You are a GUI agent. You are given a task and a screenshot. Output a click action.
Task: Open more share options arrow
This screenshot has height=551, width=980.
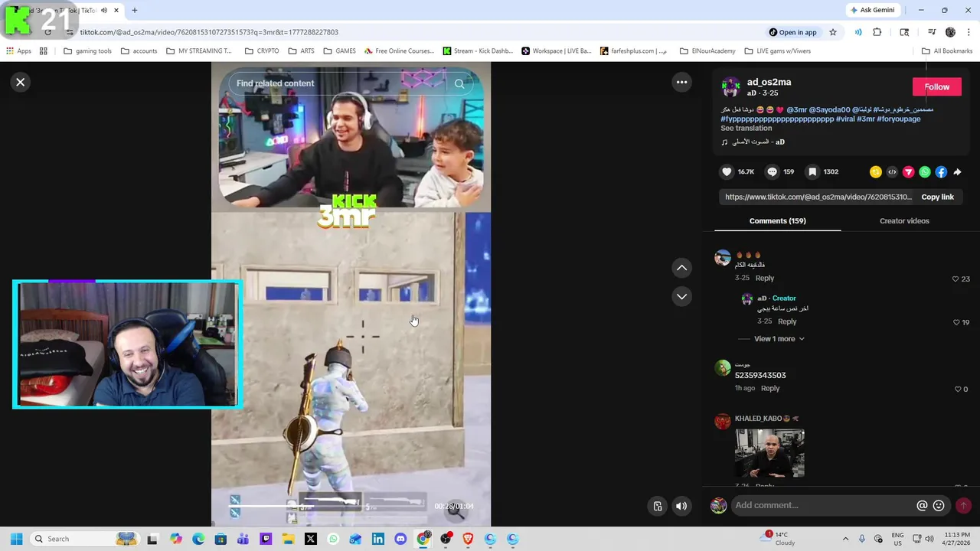(x=957, y=172)
